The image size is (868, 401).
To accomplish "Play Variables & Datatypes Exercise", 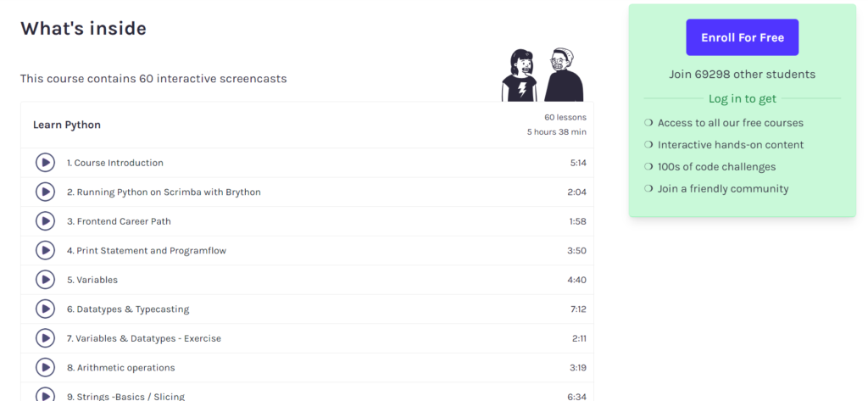I will tap(46, 338).
